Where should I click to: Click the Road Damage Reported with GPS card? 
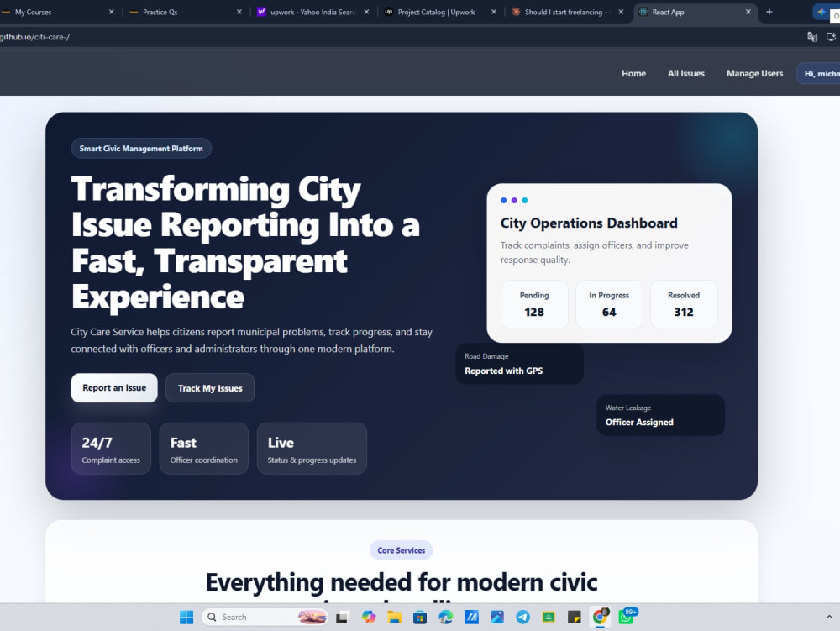[519, 364]
